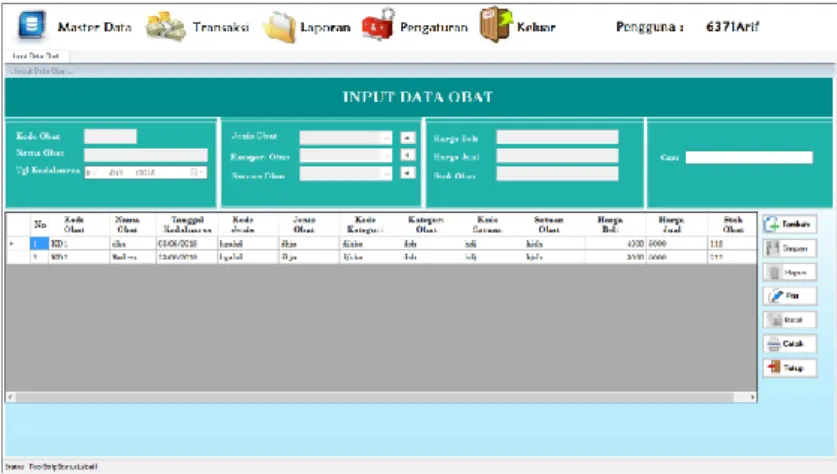Viewport: 837px width, 474px height.
Task: Click the Tambah button with plus icon
Action: 789,224
